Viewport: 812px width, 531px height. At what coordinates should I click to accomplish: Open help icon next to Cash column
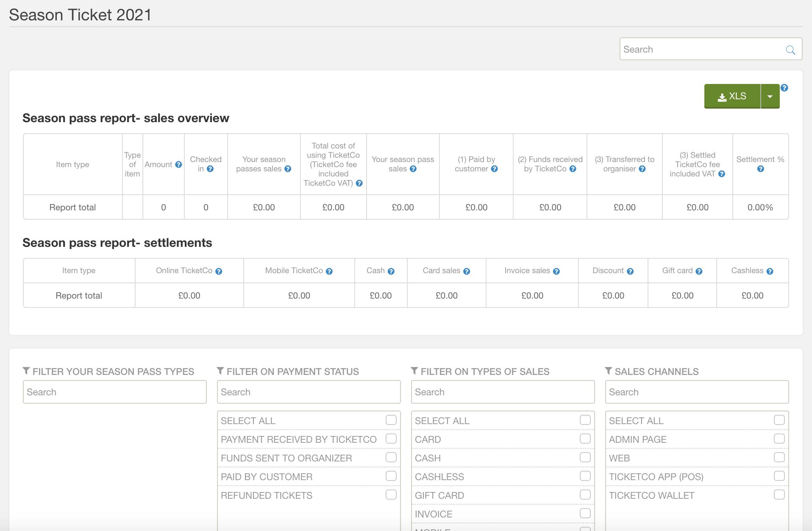[391, 271]
